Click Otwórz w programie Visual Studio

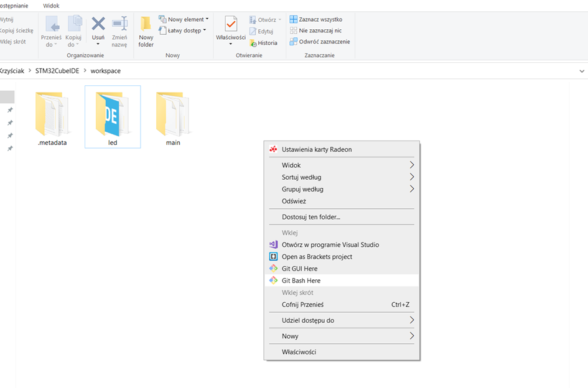pyautogui.click(x=330, y=245)
